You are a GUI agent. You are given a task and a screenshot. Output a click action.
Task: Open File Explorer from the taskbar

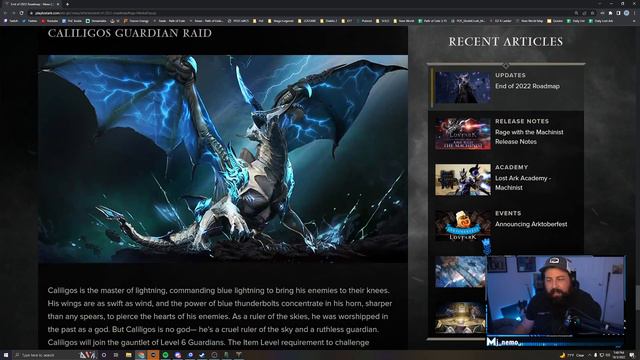point(128,355)
